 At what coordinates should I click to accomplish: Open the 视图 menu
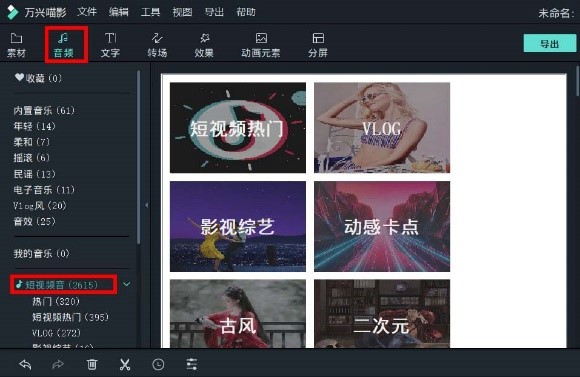click(182, 12)
